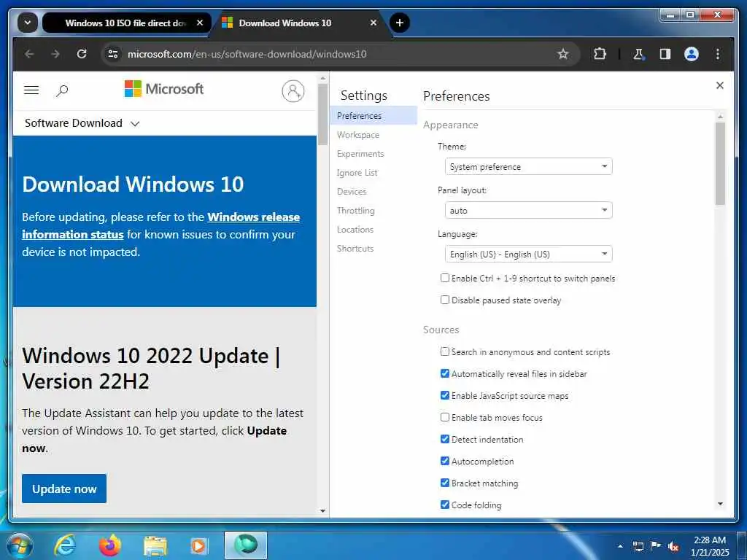Open Windows Explorer from taskbar
The height and width of the screenshot is (560, 747).
[155, 546]
